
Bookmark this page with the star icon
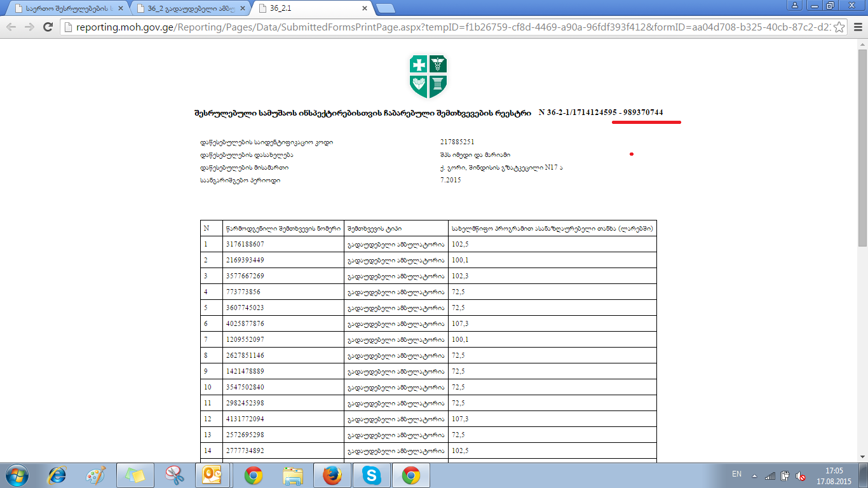coord(839,27)
